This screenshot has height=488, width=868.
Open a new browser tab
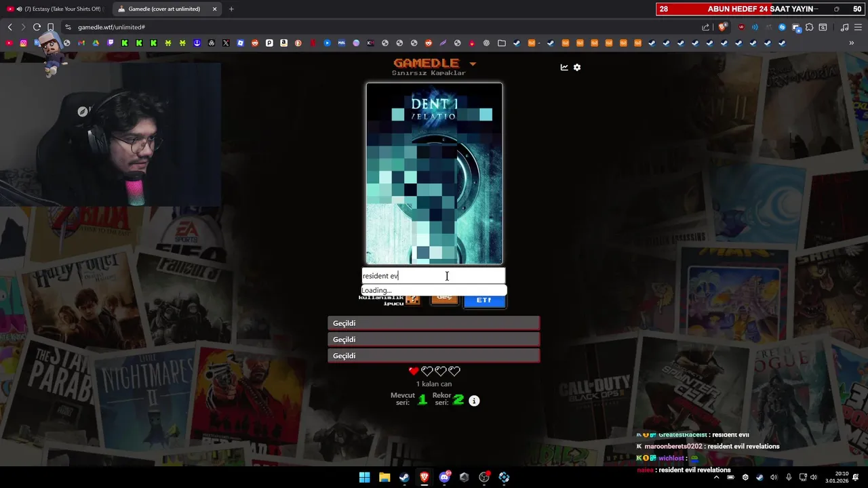tap(231, 9)
